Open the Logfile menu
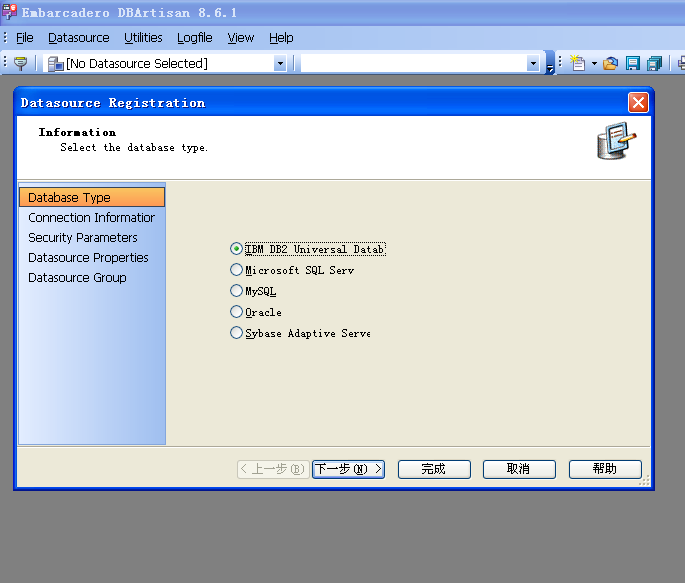The height and width of the screenshot is (583, 685). pyautogui.click(x=194, y=38)
